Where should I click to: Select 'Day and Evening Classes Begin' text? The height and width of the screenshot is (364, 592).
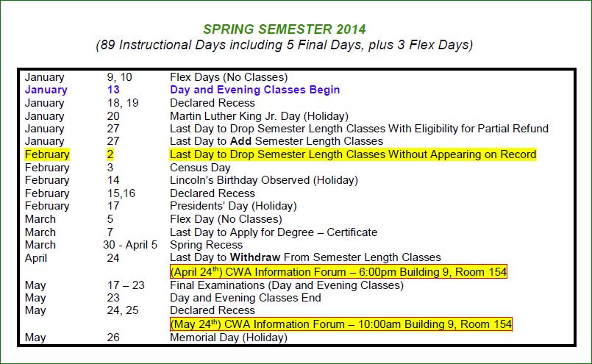click(x=254, y=90)
